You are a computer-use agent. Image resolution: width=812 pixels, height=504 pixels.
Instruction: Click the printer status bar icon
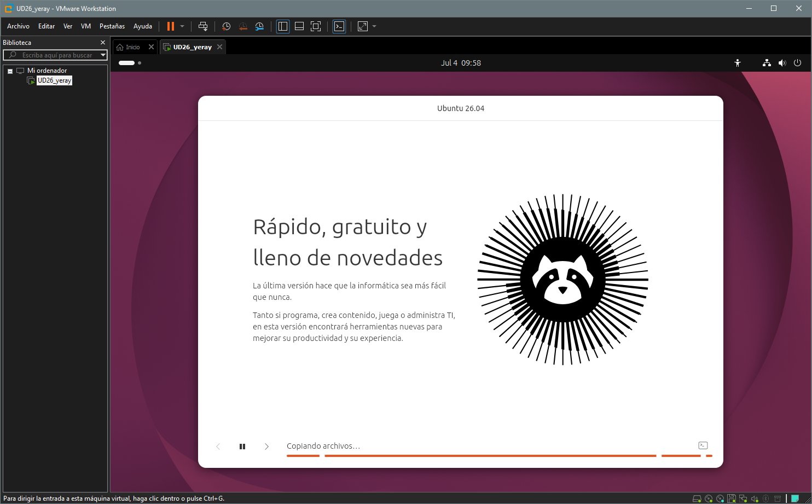click(777, 499)
